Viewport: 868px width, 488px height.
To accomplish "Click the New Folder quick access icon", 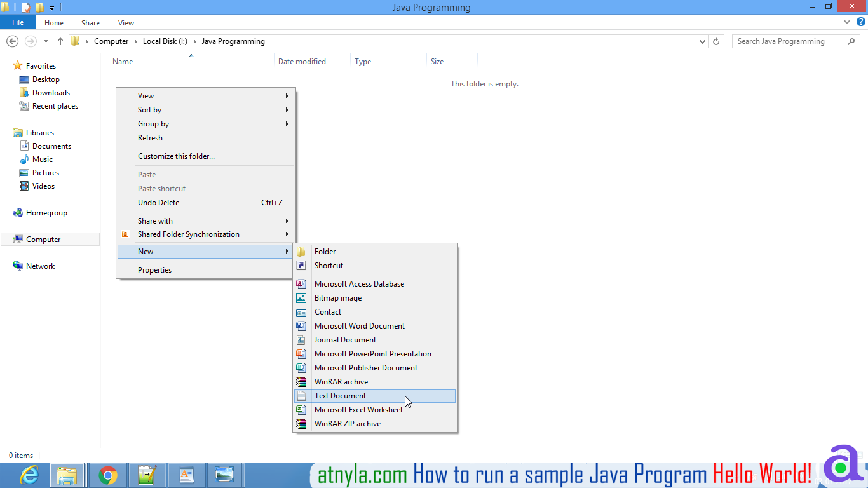I will click(39, 6).
